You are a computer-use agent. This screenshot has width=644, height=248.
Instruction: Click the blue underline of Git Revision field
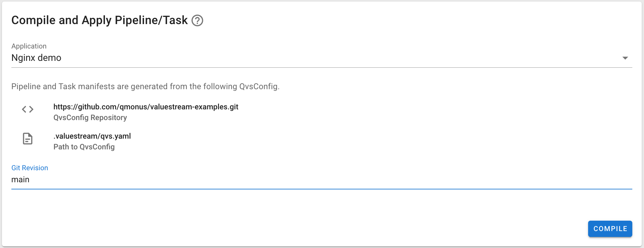322,189
